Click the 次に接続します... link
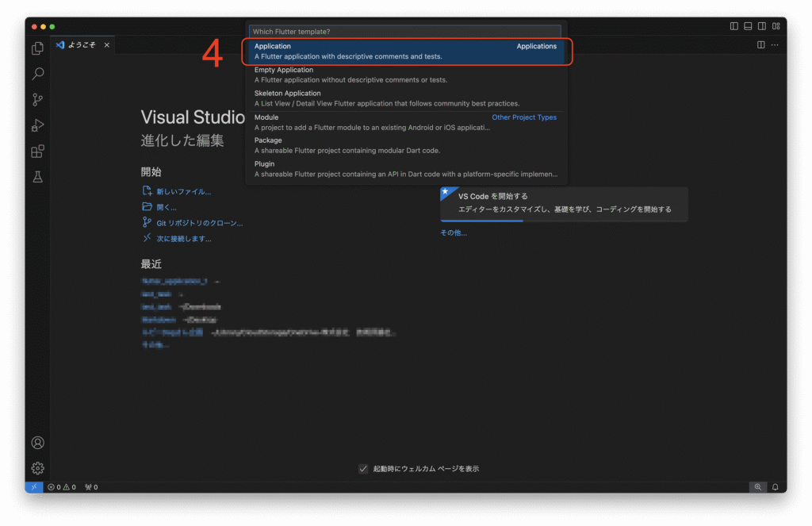Image resolution: width=812 pixels, height=526 pixels. click(184, 239)
